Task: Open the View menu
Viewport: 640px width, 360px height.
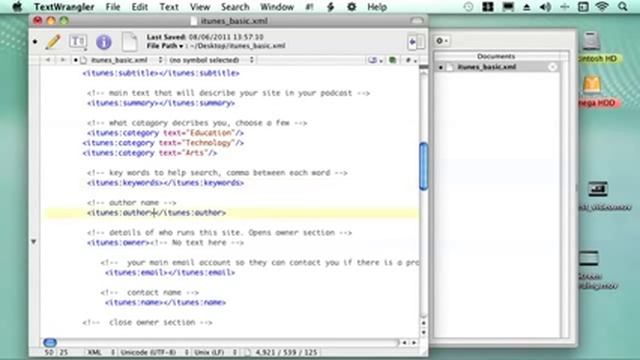Action: tap(200, 7)
